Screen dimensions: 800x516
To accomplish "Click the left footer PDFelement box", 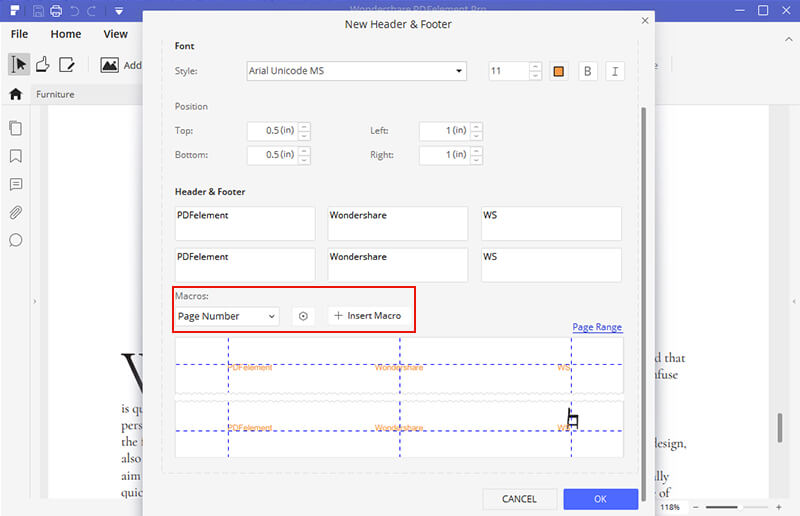I will 245,265.
